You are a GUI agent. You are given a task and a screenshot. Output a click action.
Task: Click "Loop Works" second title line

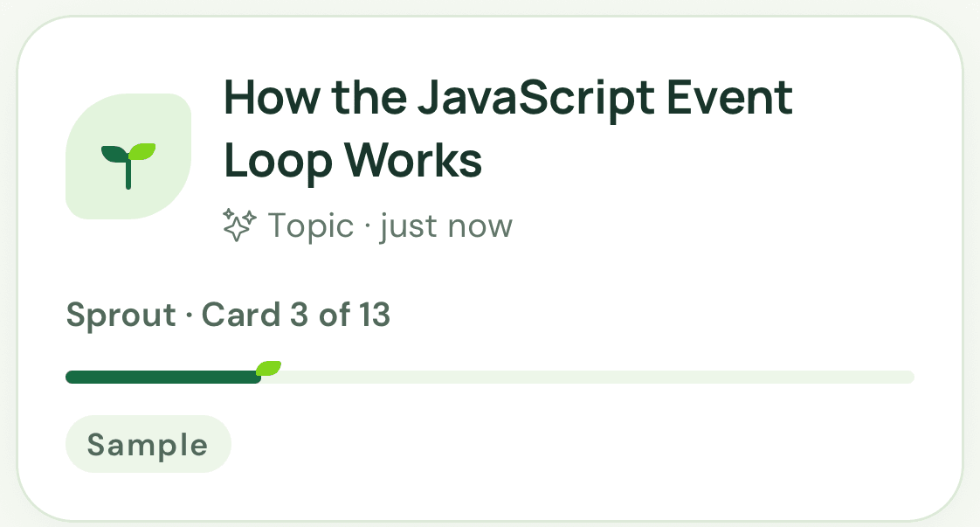click(353, 161)
